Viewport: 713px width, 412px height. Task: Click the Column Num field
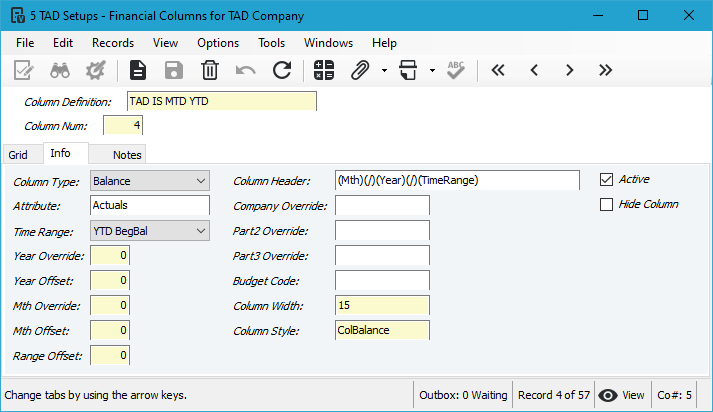pyautogui.click(x=123, y=125)
